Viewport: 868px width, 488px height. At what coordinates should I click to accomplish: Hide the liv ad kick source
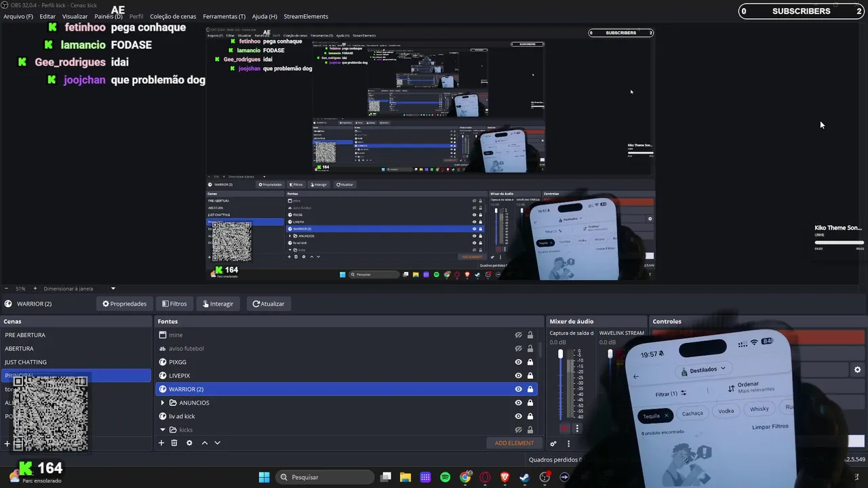coord(518,416)
